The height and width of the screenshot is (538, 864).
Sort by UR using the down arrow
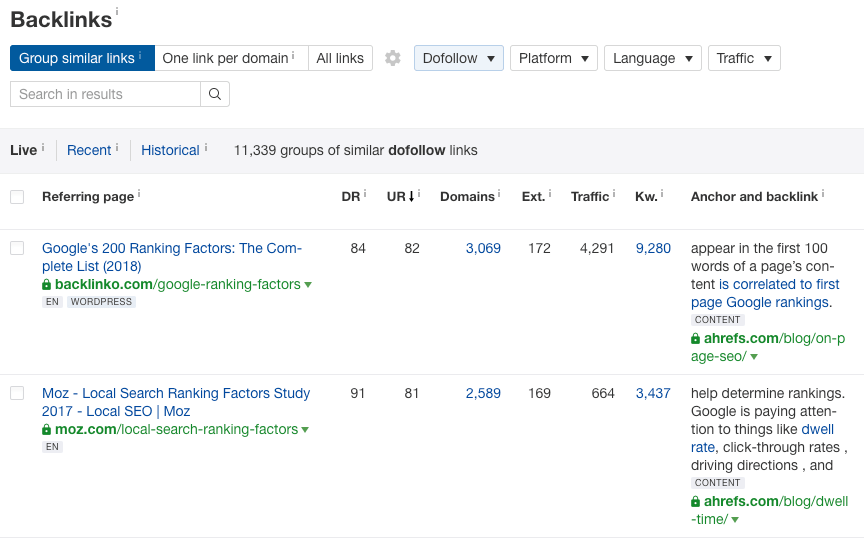coord(411,197)
